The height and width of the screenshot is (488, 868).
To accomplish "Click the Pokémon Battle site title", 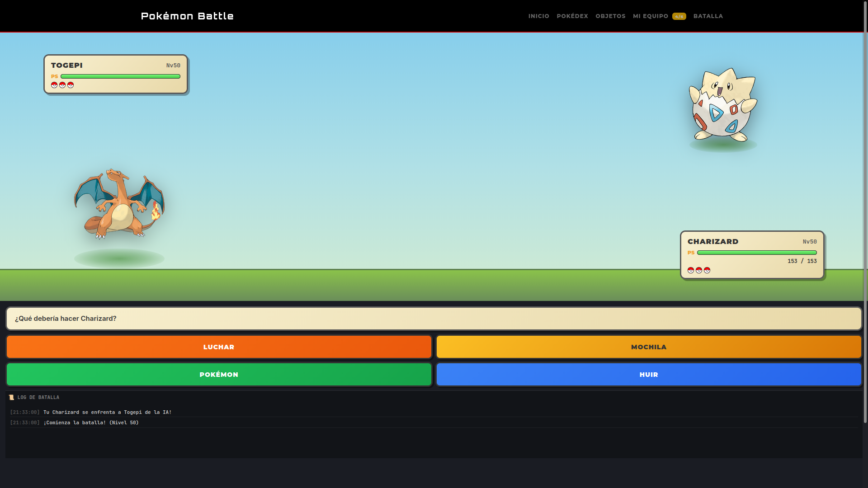I will click(x=187, y=16).
